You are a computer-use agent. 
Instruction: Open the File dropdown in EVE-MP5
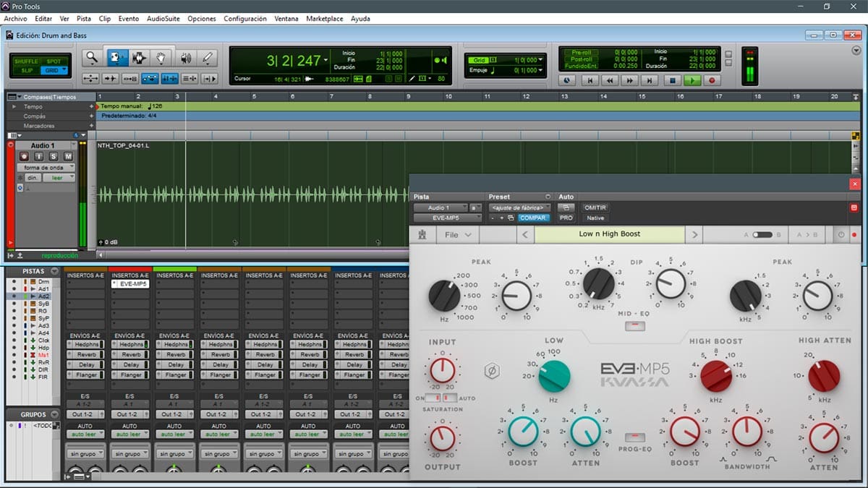click(458, 234)
